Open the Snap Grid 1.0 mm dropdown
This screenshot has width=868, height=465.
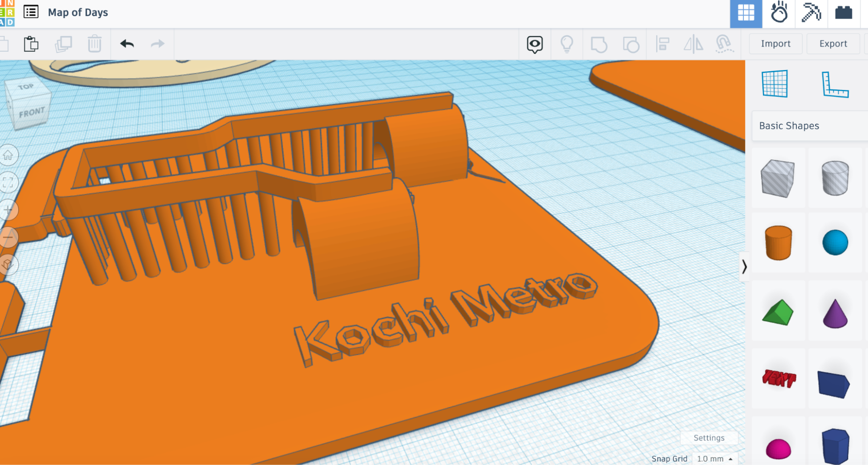coord(714,458)
